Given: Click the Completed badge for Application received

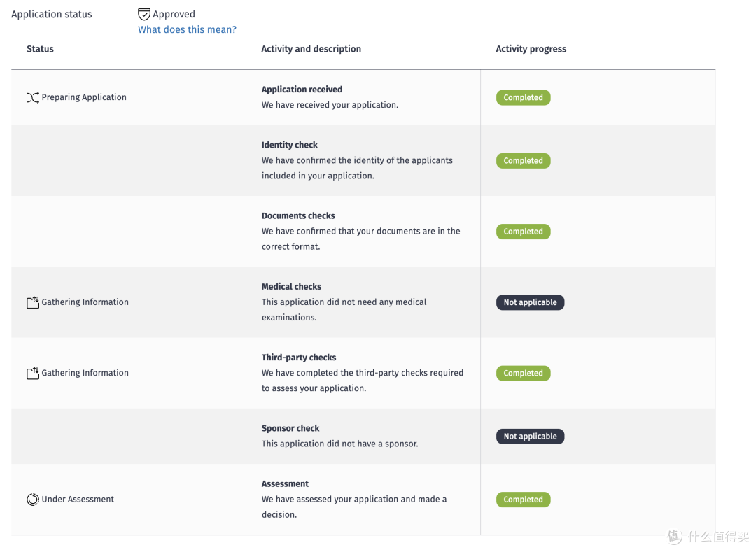Looking at the screenshot, I should [x=523, y=97].
